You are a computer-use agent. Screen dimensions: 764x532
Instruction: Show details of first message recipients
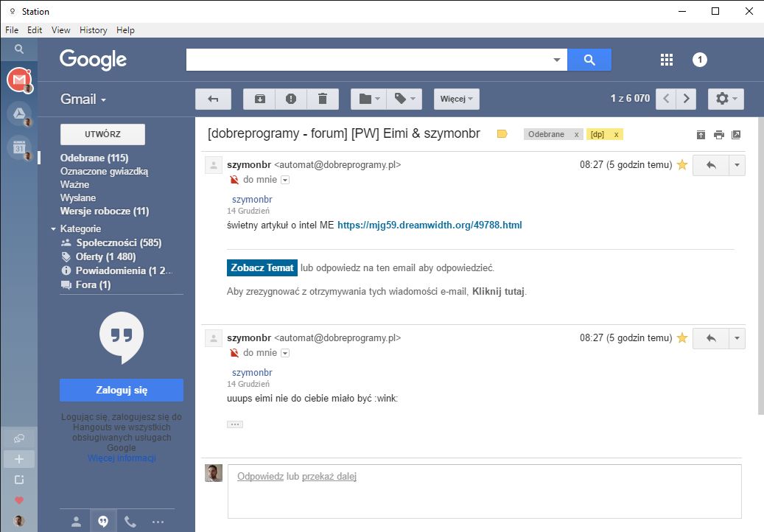pyautogui.click(x=286, y=181)
